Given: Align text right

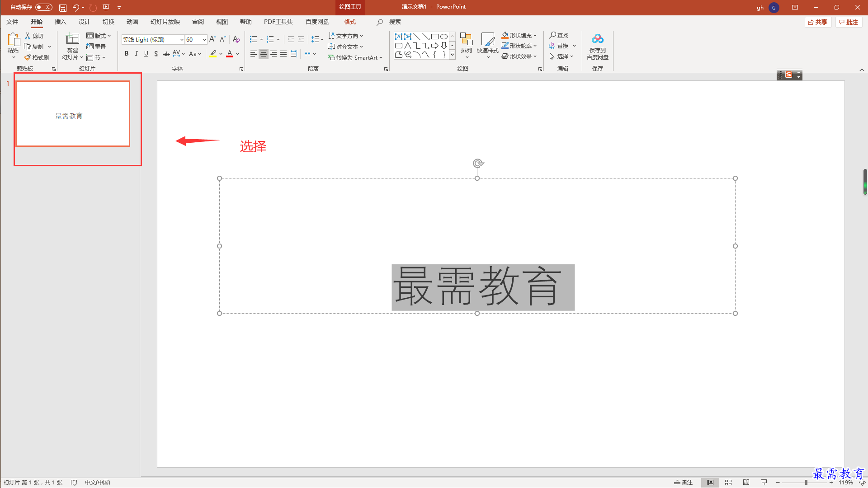Looking at the screenshot, I should click(274, 54).
